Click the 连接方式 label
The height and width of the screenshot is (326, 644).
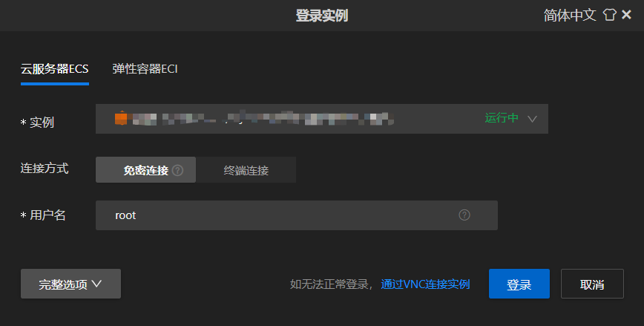(x=45, y=168)
